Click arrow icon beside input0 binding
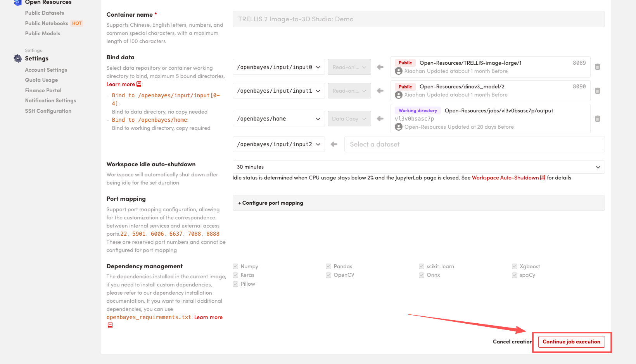The height and width of the screenshot is (364, 636). [x=380, y=67]
